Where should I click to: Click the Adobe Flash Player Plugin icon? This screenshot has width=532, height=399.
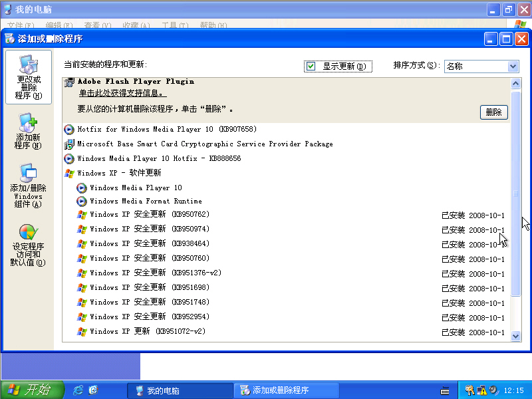click(x=69, y=82)
